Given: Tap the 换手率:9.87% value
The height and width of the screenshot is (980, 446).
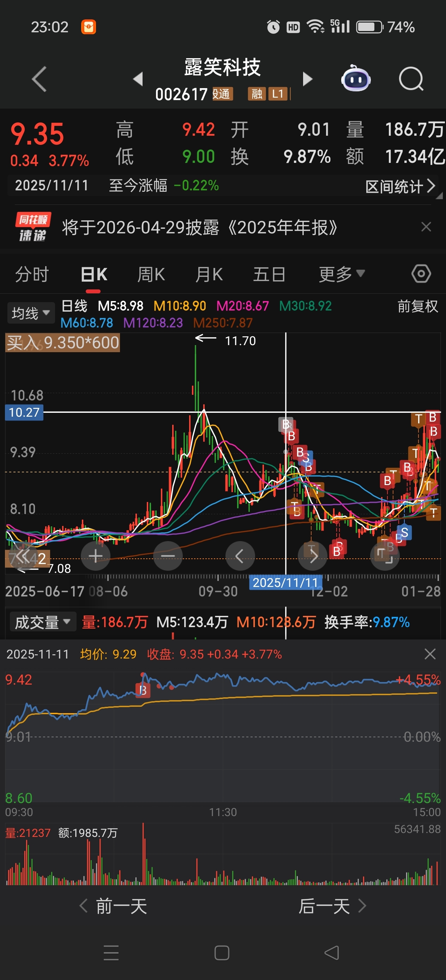Looking at the screenshot, I should [367, 622].
